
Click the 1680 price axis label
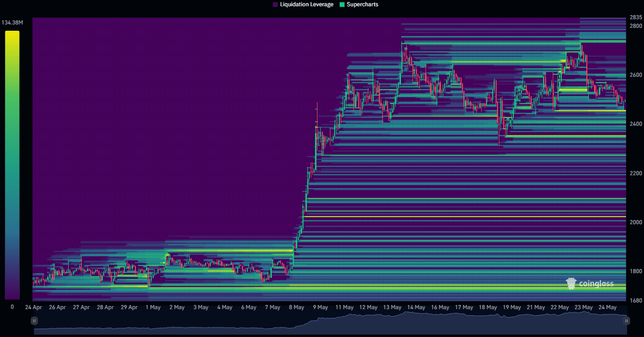tap(636, 301)
